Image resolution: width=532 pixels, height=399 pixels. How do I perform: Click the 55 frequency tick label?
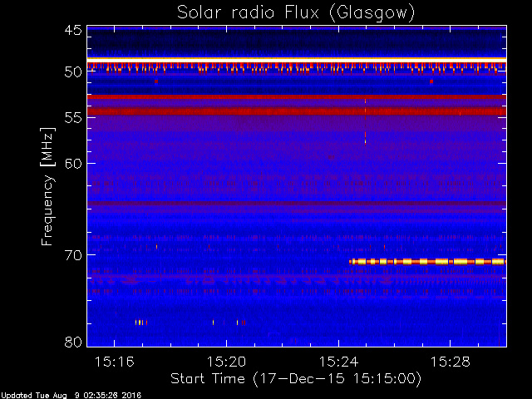pyautogui.click(x=73, y=118)
